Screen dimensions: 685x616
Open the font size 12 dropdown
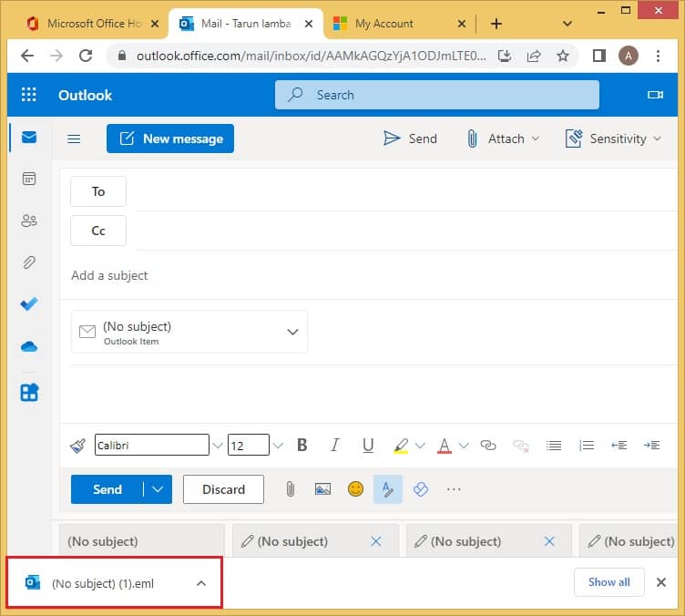point(278,446)
